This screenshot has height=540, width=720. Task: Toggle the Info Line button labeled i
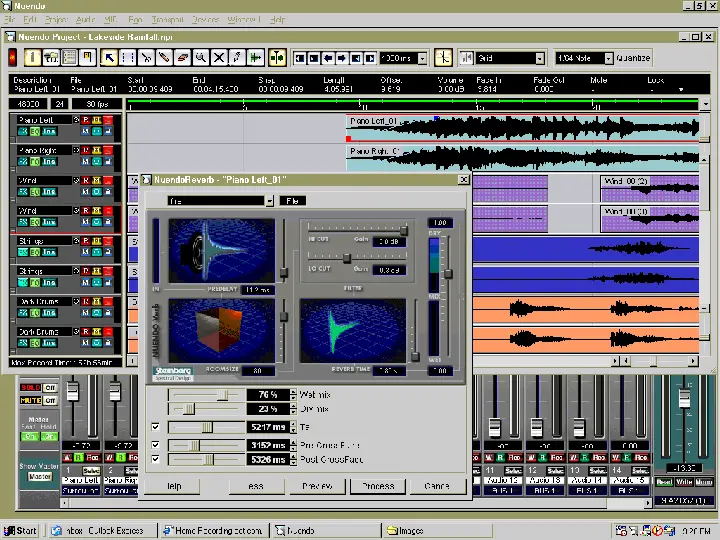coord(32,58)
